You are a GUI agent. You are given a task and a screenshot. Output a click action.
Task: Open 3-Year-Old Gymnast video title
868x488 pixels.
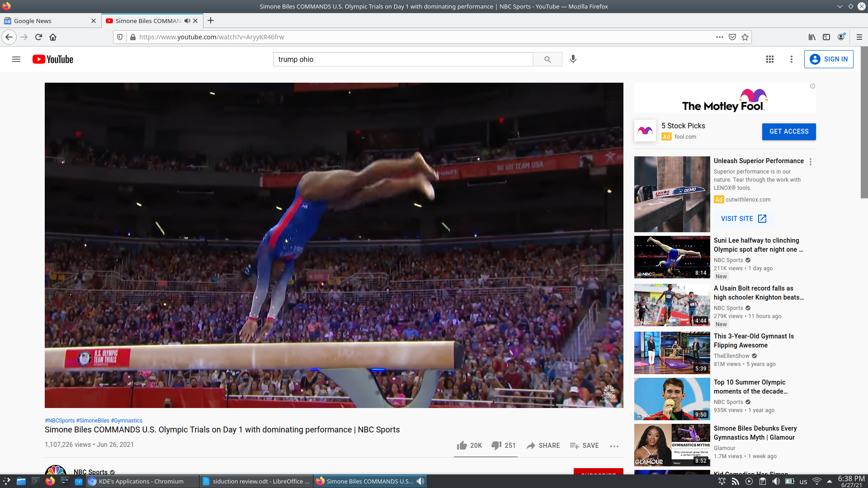tap(754, 341)
